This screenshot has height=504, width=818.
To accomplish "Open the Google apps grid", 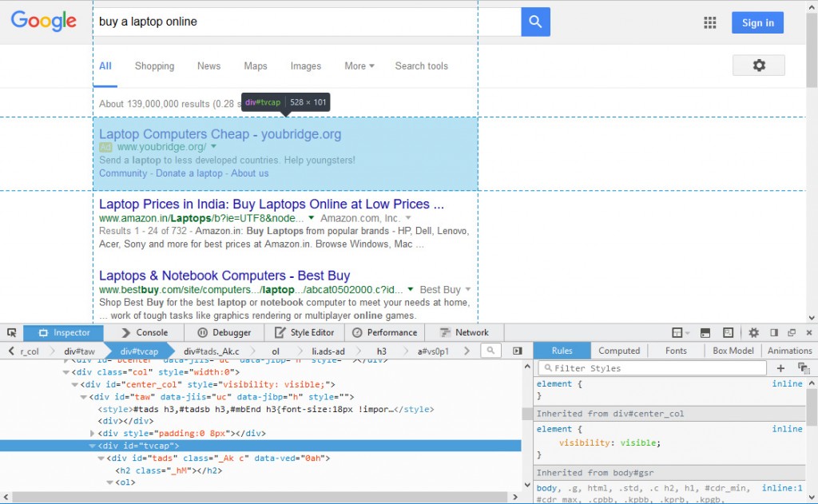I will click(709, 23).
